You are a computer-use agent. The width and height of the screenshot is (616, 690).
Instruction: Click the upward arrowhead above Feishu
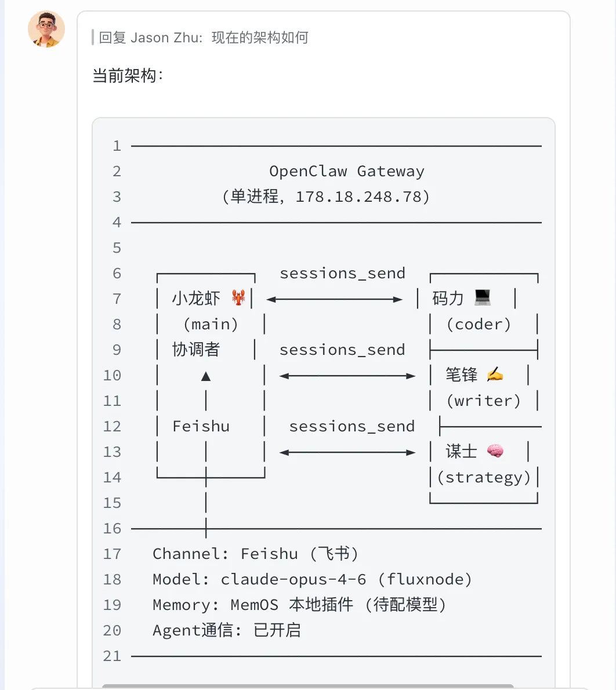tap(205, 376)
